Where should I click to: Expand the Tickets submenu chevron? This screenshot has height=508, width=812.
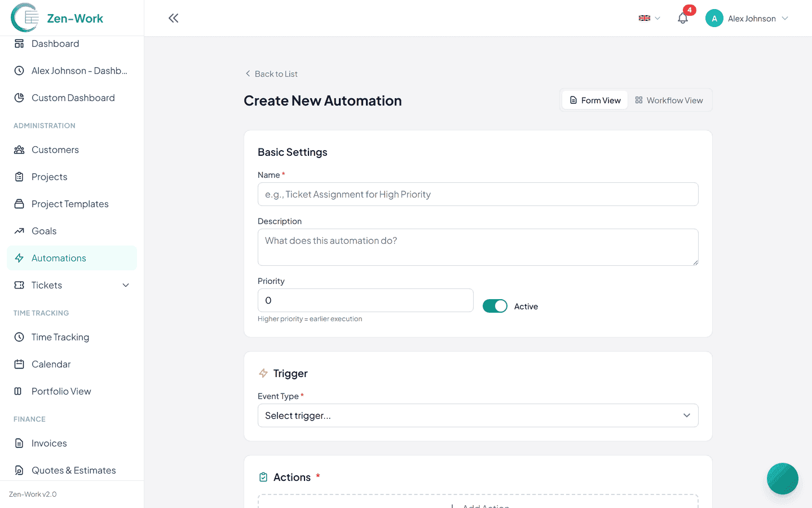(x=126, y=285)
